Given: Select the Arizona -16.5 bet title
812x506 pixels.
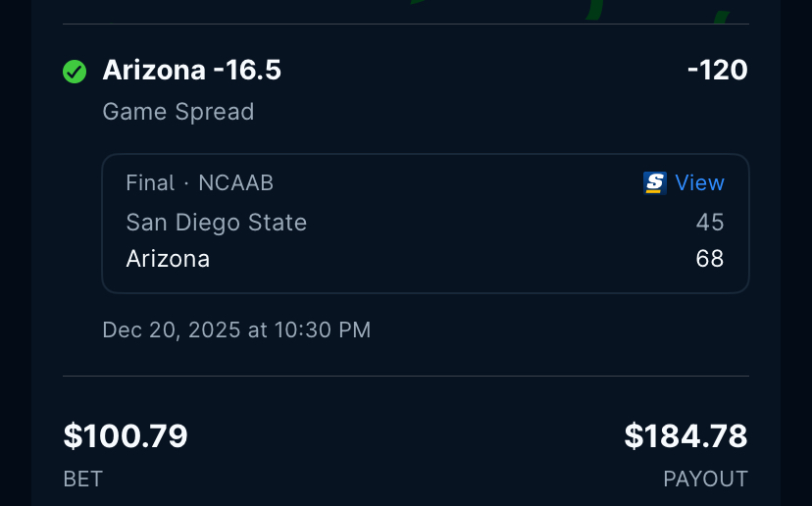Looking at the screenshot, I should pos(192,71).
